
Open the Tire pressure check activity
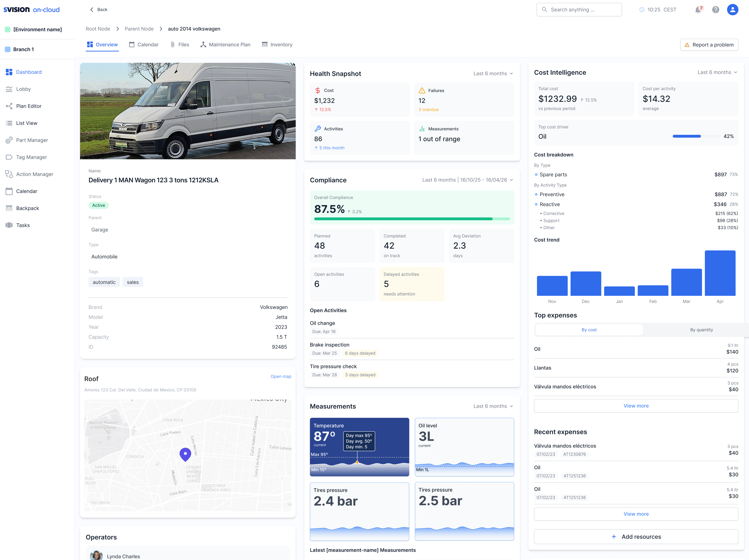coord(412,370)
